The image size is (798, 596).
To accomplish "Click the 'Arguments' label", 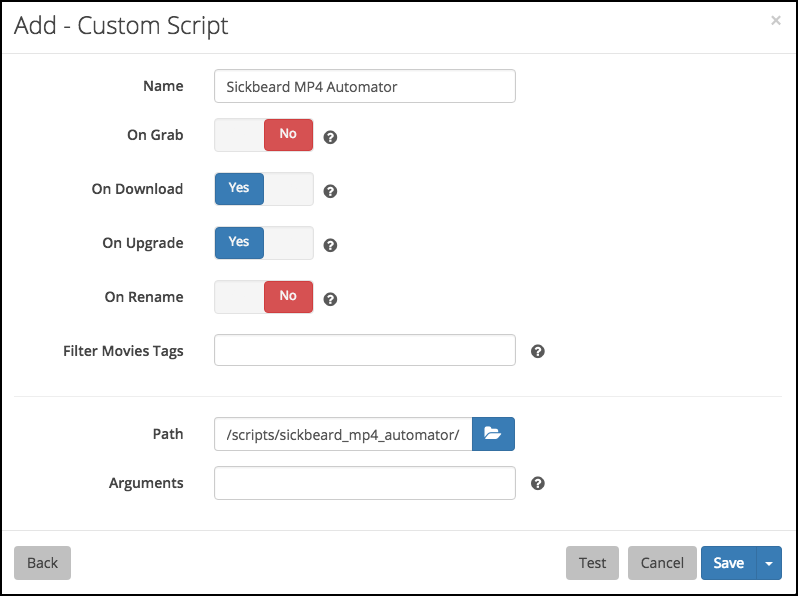I will (146, 483).
